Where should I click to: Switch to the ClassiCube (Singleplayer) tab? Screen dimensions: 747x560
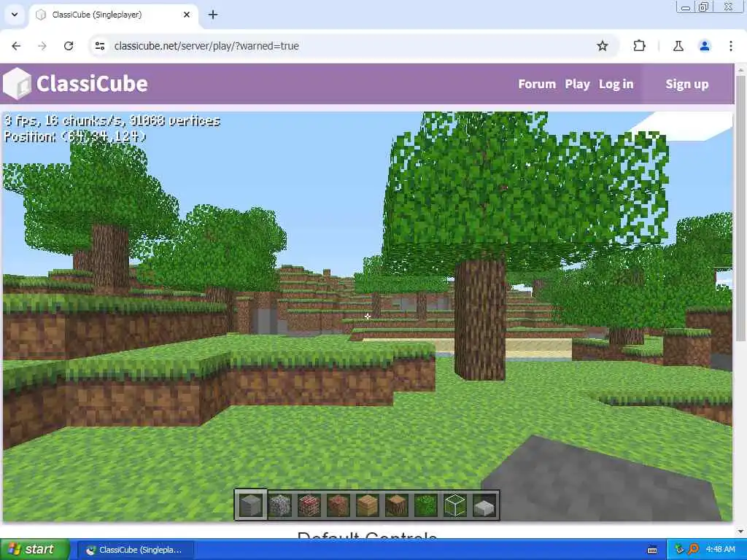click(x=113, y=15)
